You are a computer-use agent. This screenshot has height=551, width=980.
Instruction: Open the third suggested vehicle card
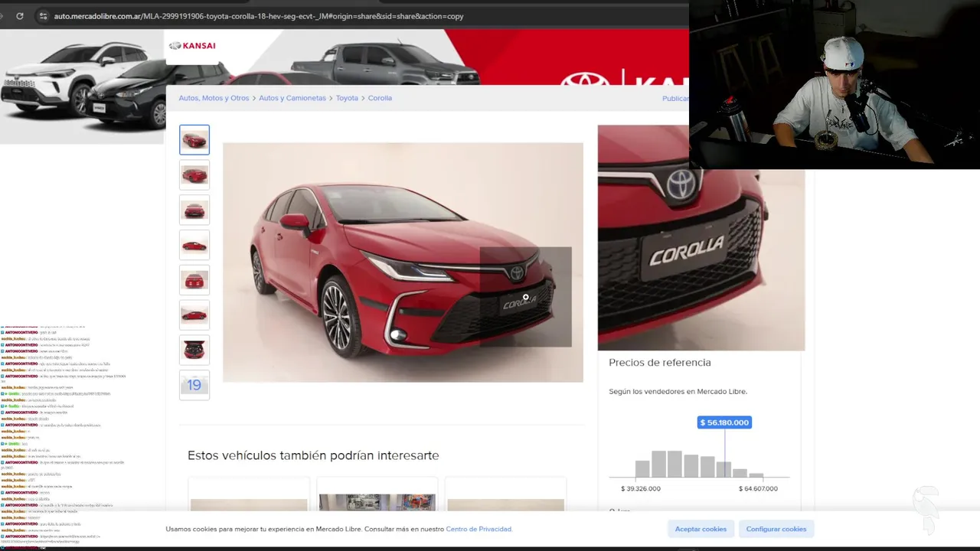505,494
